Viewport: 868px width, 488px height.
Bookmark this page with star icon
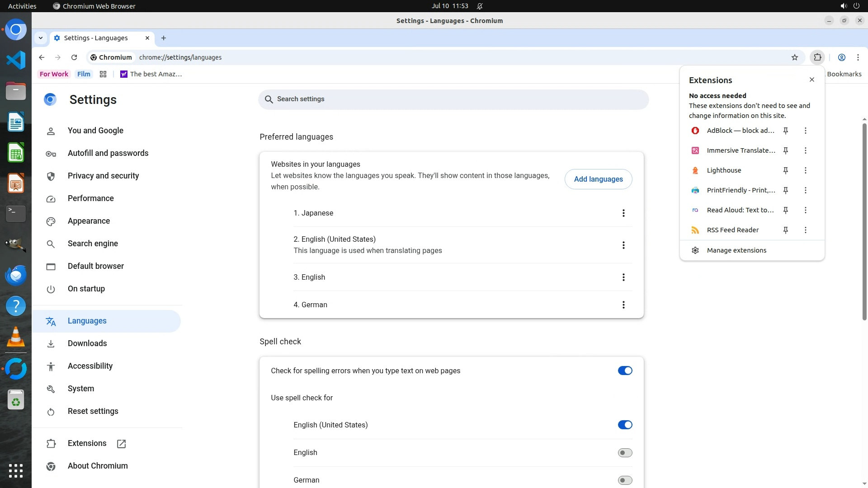click(x=795, y=57)
